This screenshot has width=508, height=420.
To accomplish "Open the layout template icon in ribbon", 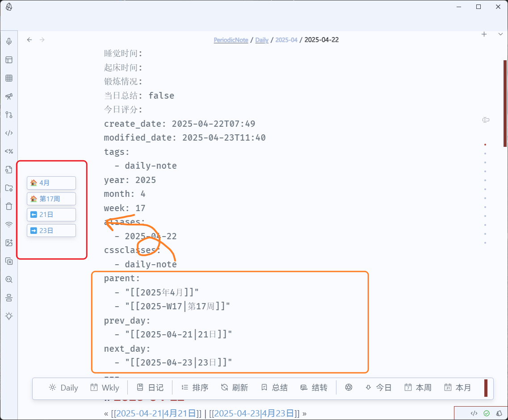I will (x=9, y=60).
